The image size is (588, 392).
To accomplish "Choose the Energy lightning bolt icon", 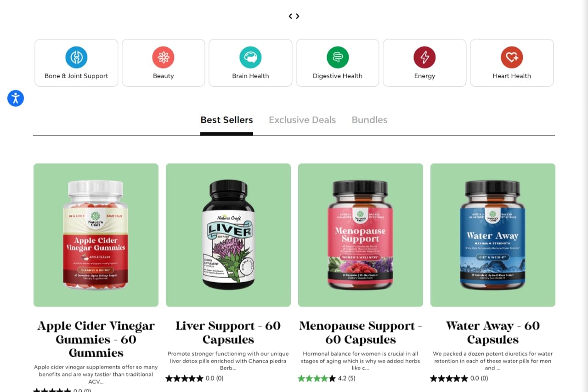I will tap(424, 57).
